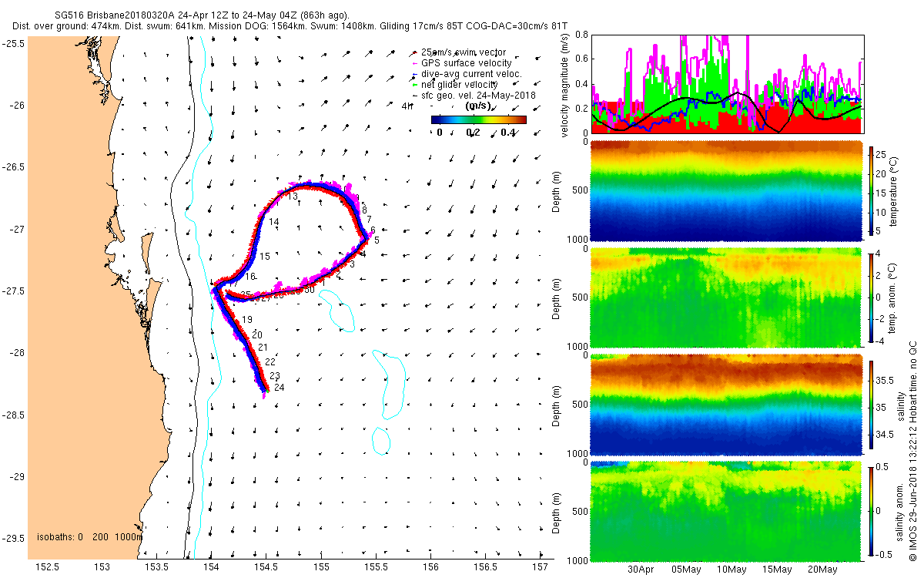Click the -28.5 latitude tick label
924x578 pixels.
coord(12,415)
